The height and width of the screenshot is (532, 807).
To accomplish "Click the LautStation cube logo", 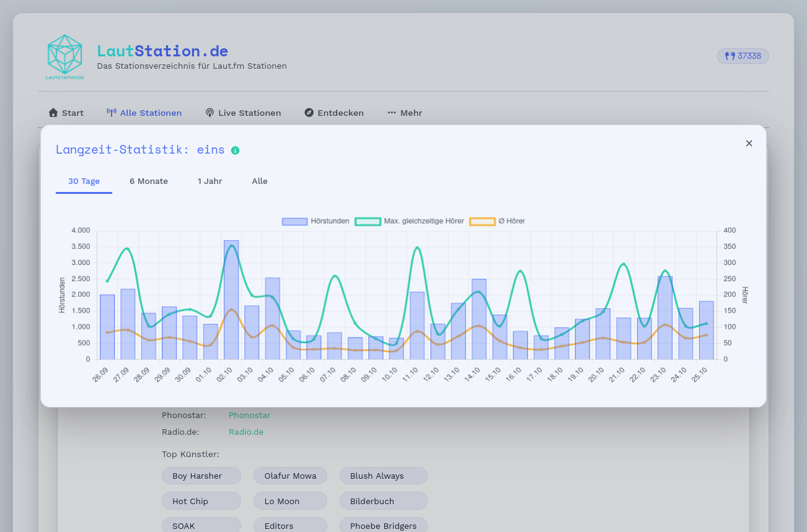I will pyautogui.click(x=65, y=57).
